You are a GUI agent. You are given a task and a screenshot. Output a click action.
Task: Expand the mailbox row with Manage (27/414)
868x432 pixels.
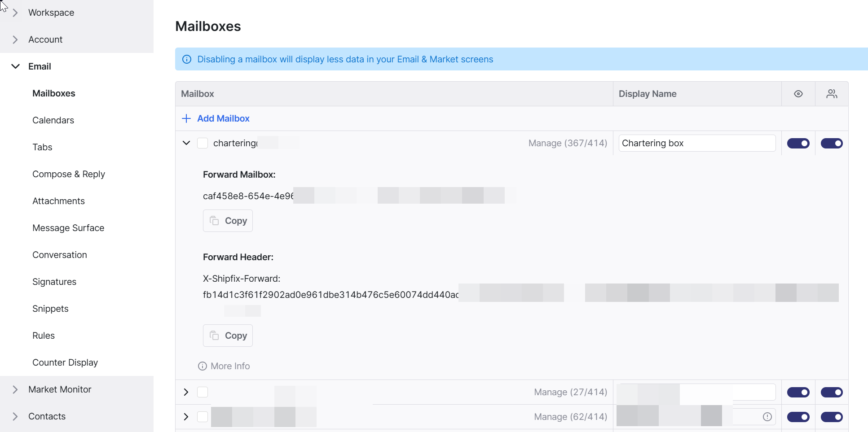[186, 392]
